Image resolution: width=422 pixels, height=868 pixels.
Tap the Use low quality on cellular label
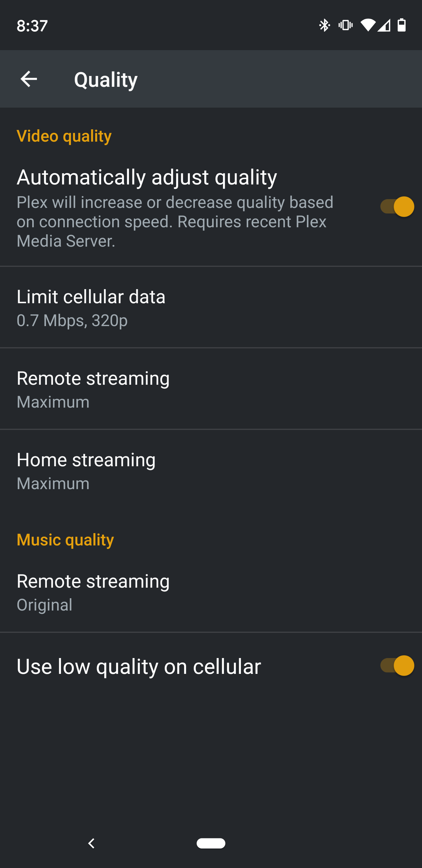click(139, 666)
